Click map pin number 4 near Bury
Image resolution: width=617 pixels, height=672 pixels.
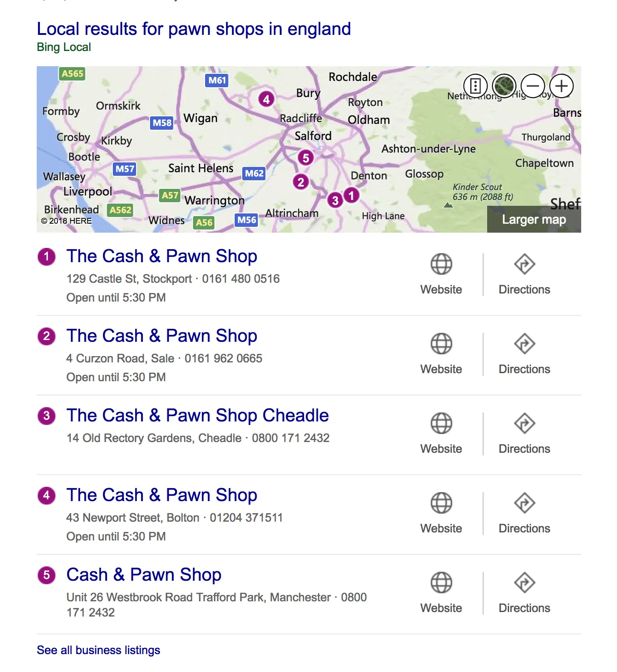[266, 99]
